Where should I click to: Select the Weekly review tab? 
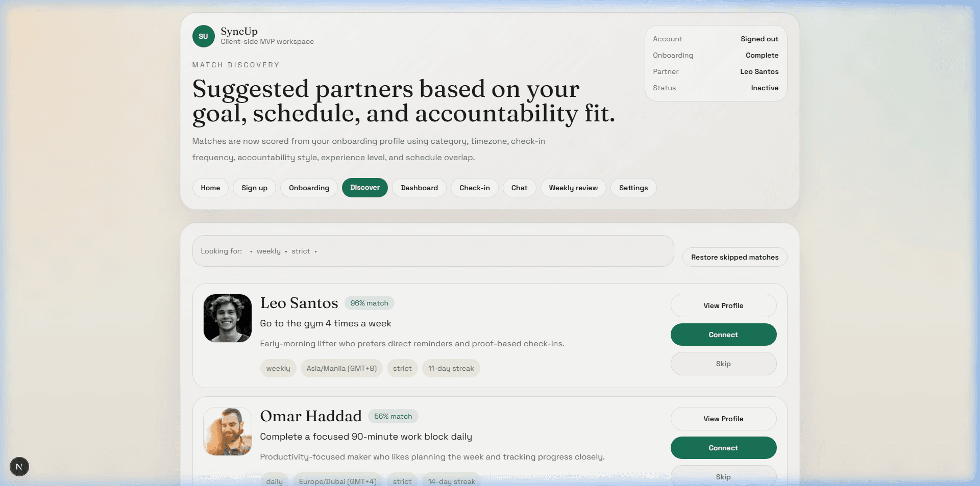(573, 188)
